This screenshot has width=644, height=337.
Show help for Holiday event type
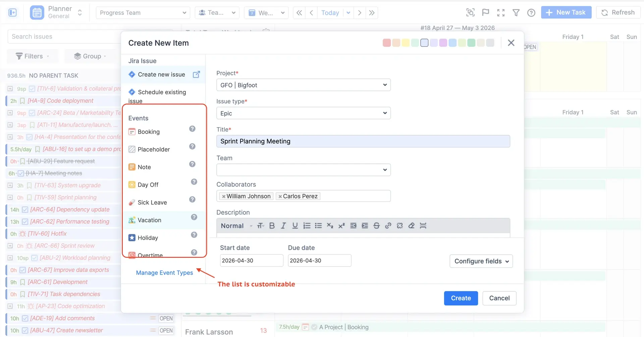point(194,235)
